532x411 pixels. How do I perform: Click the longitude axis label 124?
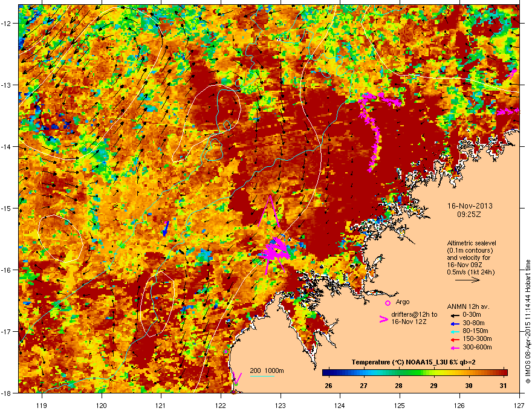click(340, 405)
